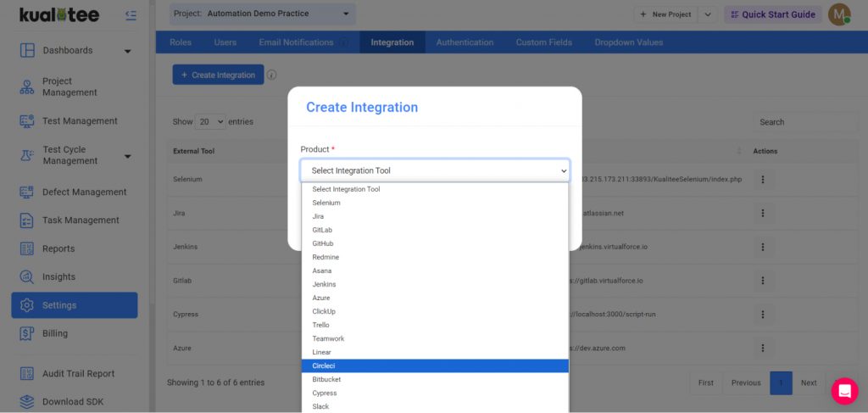Open the Project selector dropdown
Viewport: 868px width, 413px height.
[x=263, y=14]
